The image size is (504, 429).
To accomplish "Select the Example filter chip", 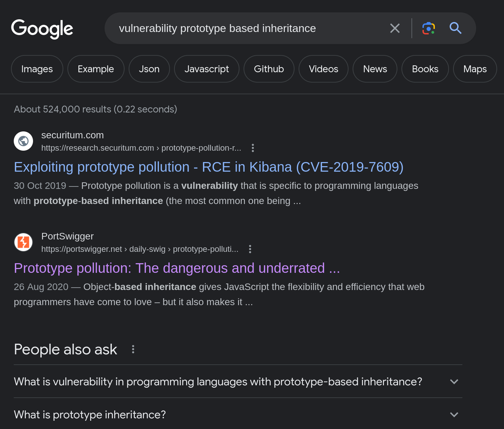I will click(96, 69).
